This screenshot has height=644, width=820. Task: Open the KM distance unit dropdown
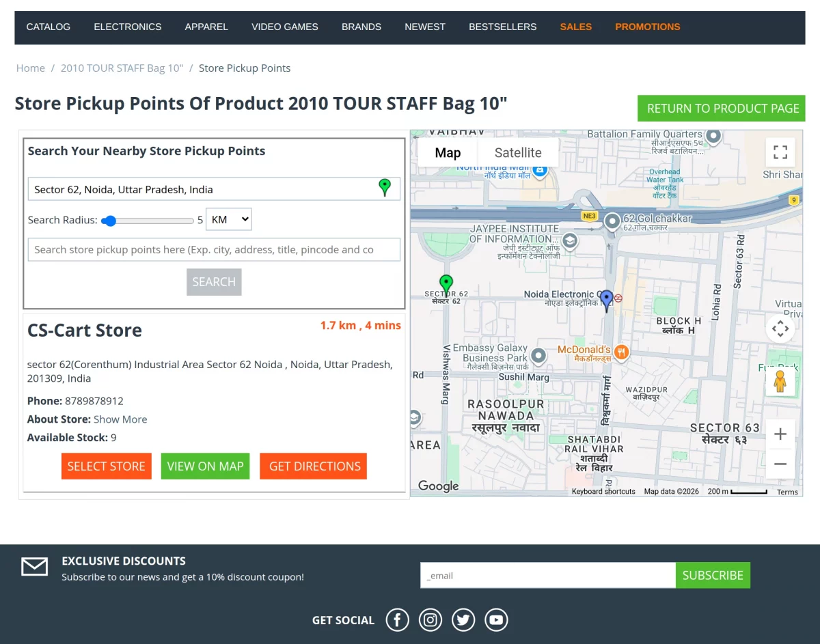tap(229, 219)
